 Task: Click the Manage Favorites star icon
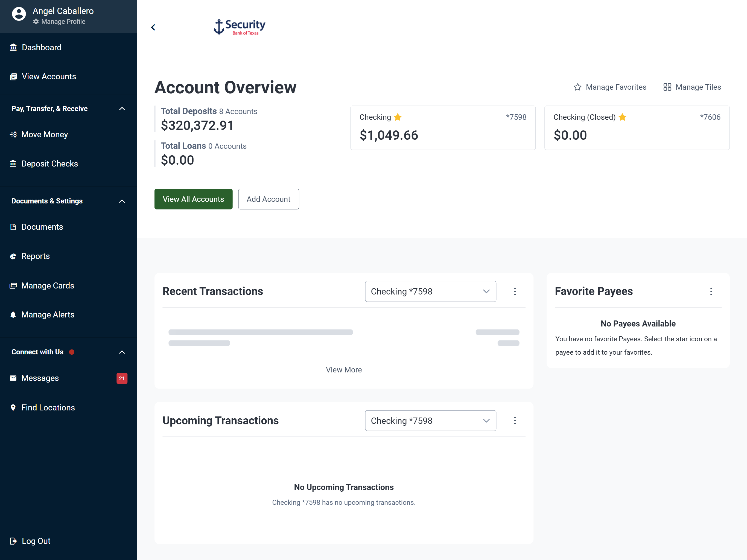577,87
